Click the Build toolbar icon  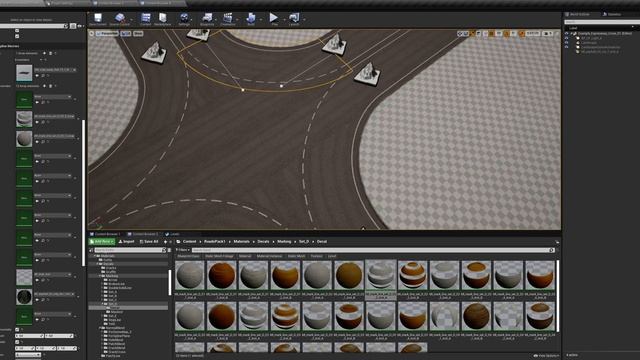pyautogui.click(x=251, y=19)
